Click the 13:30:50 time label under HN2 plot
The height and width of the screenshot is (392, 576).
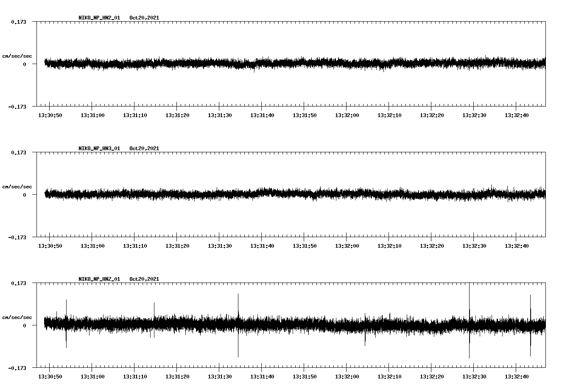50,115
